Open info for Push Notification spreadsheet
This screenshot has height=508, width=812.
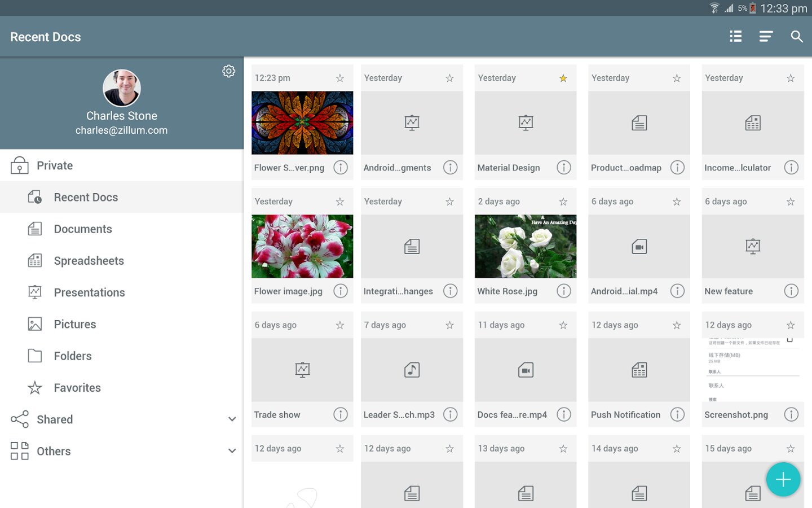coord(677,415)
